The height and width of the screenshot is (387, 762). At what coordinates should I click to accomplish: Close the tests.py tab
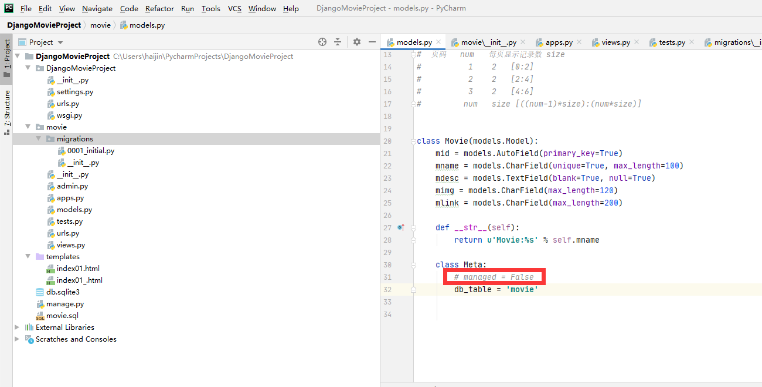pos(692,42)
